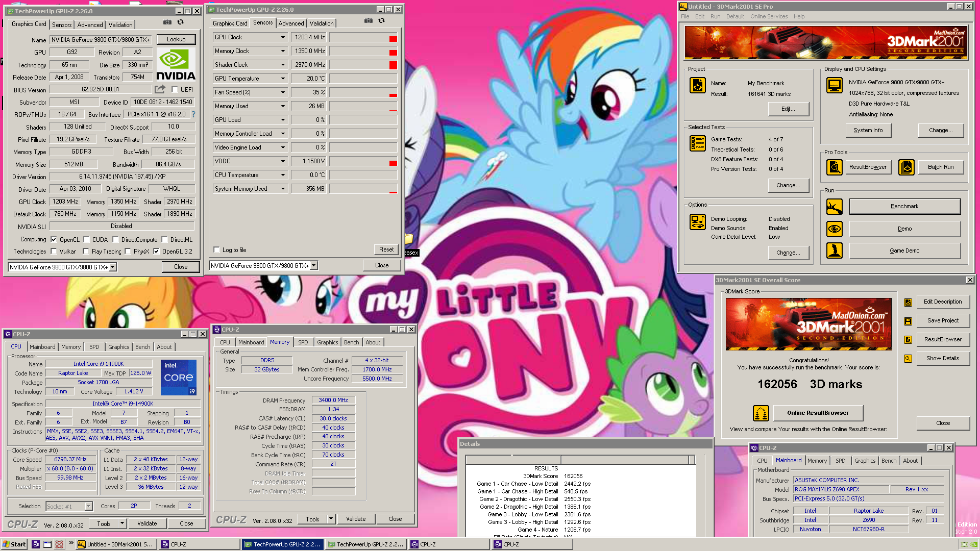The image size is (980, 551).
Task: Click the Game Demo icon
Action: click(834, 251)
